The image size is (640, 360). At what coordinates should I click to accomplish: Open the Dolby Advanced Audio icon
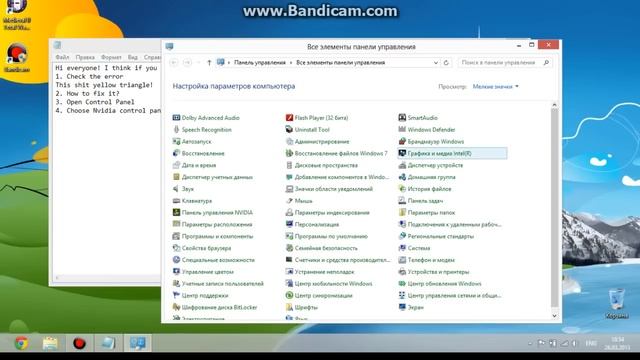point(176,118)
